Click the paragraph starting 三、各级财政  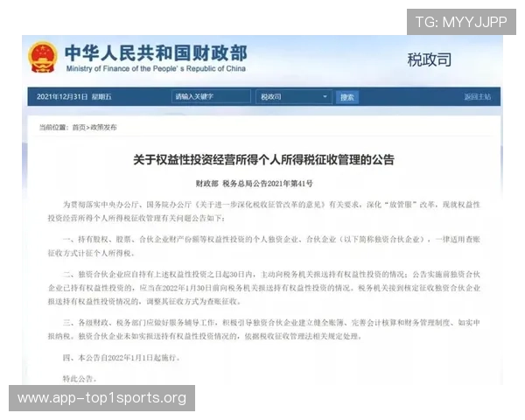pos(264,329)
